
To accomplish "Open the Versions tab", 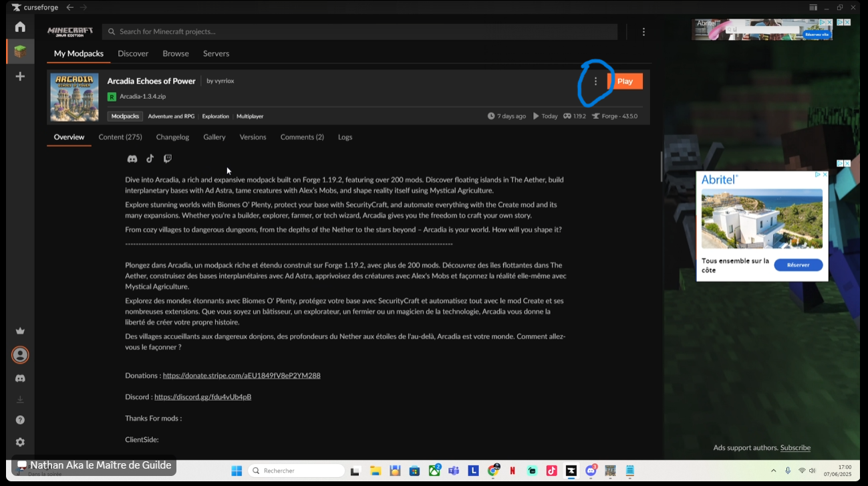I will [x=253, y=137].
